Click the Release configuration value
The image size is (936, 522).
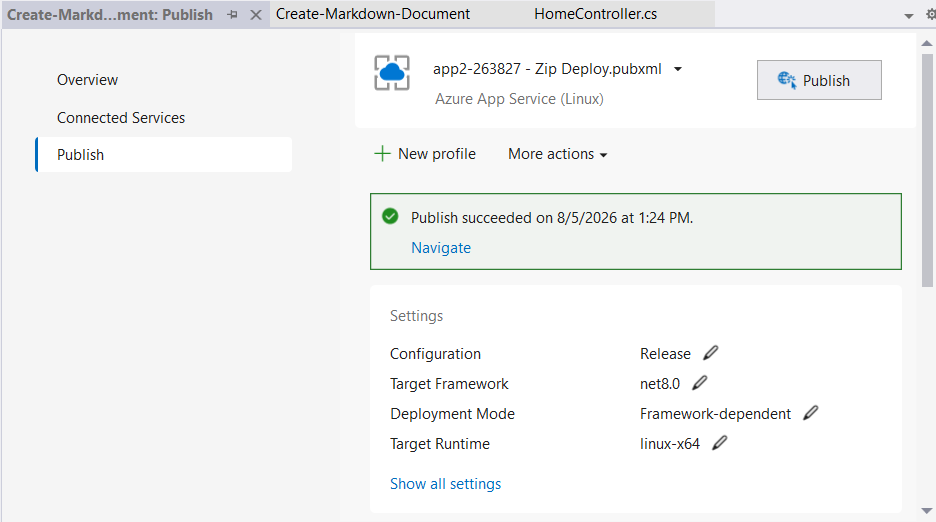click(665, 354)
